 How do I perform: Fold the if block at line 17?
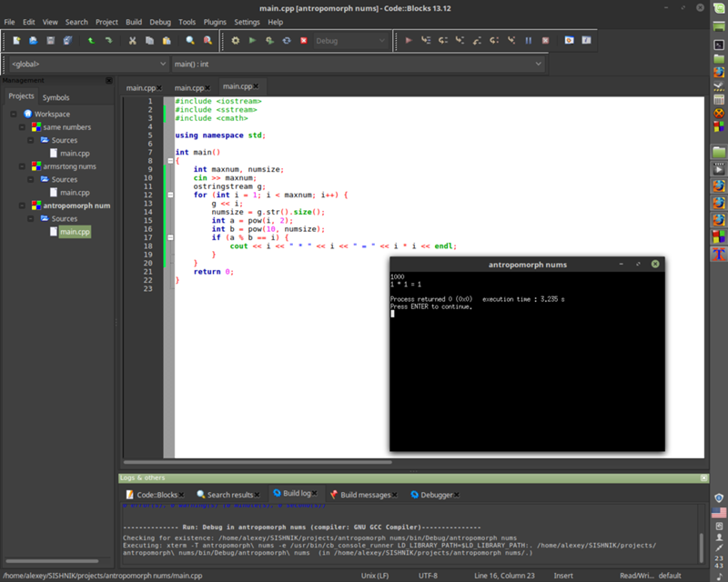[x=170, y=237]
